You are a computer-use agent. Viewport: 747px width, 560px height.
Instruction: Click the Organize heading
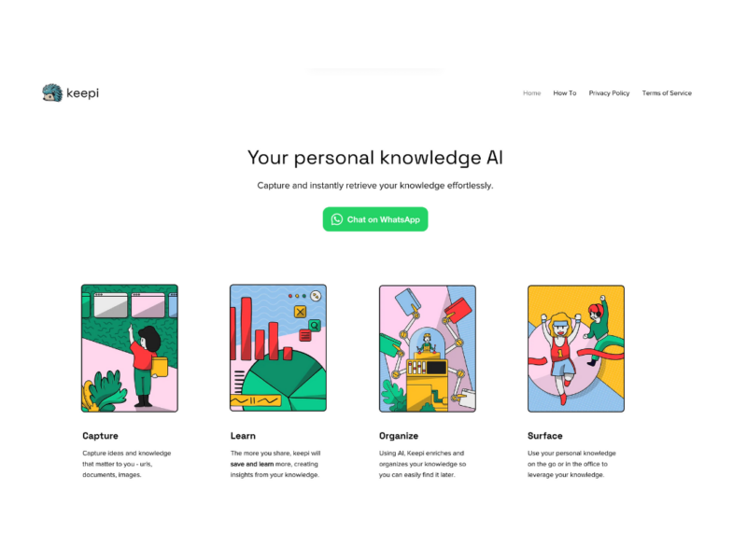399,436
